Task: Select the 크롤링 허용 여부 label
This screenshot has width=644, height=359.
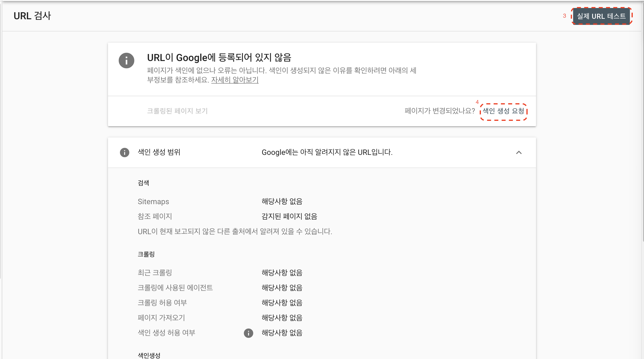Action: pos(162,302)
